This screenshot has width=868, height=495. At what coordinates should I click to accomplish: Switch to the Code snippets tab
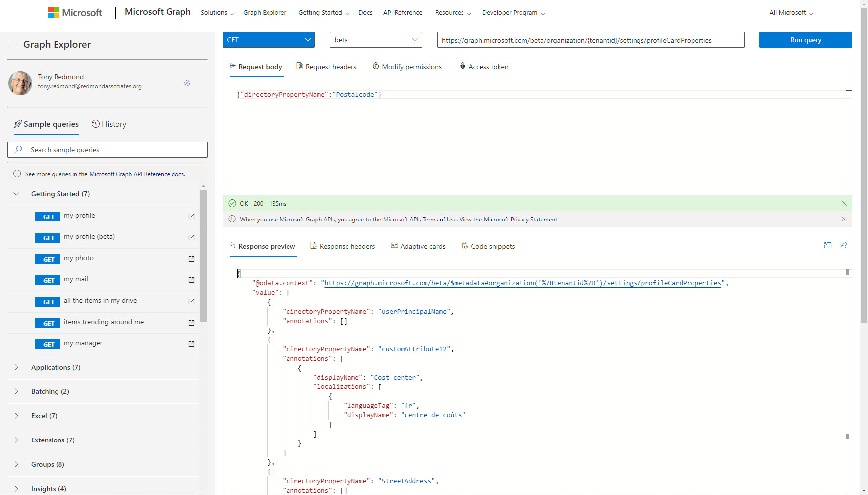point(488,246)
